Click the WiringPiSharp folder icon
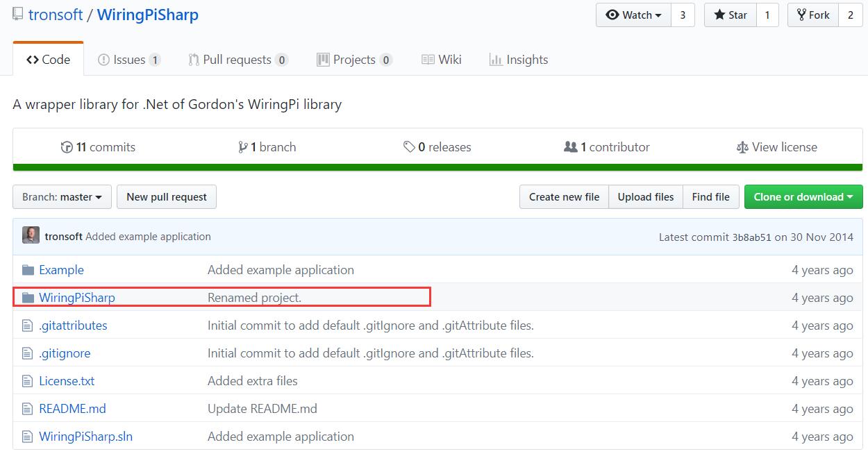 tap(28, 298)
